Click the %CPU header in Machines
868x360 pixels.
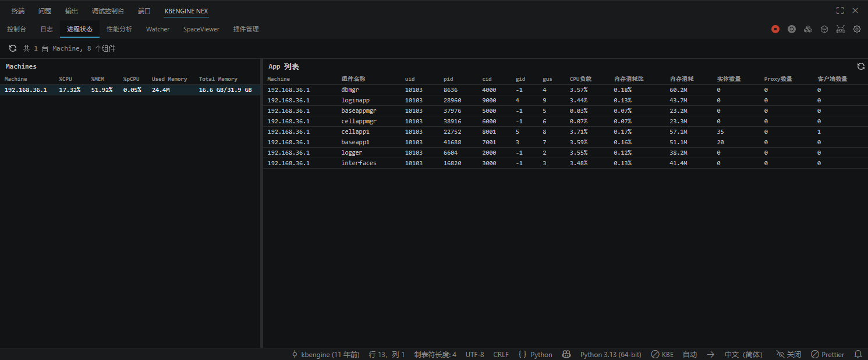coord(66,79)
